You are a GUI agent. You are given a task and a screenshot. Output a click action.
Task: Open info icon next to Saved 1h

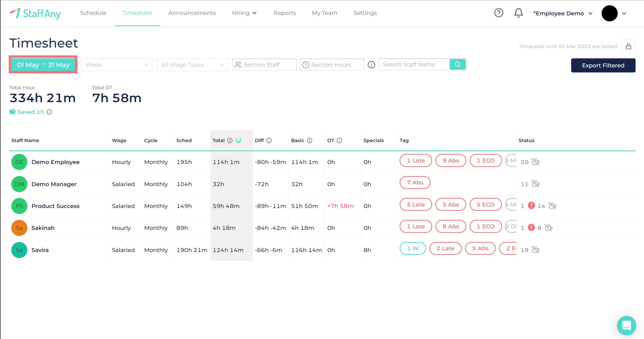click(50, 112)
